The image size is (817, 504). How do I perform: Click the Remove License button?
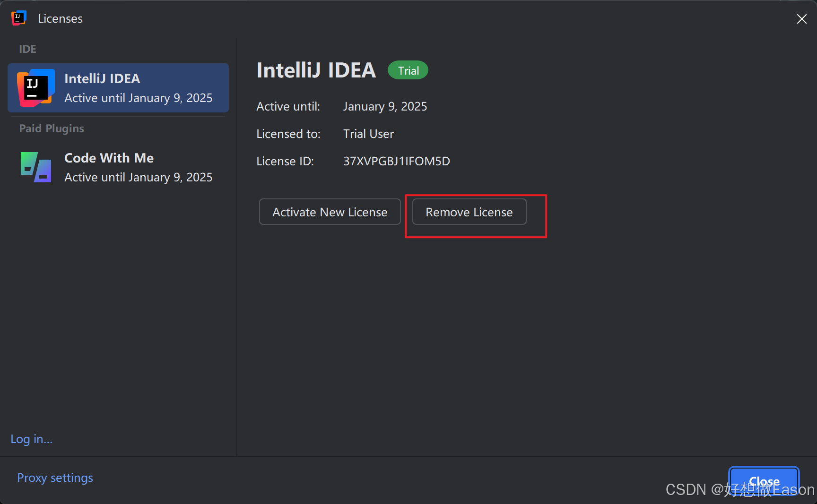point(469,212)
